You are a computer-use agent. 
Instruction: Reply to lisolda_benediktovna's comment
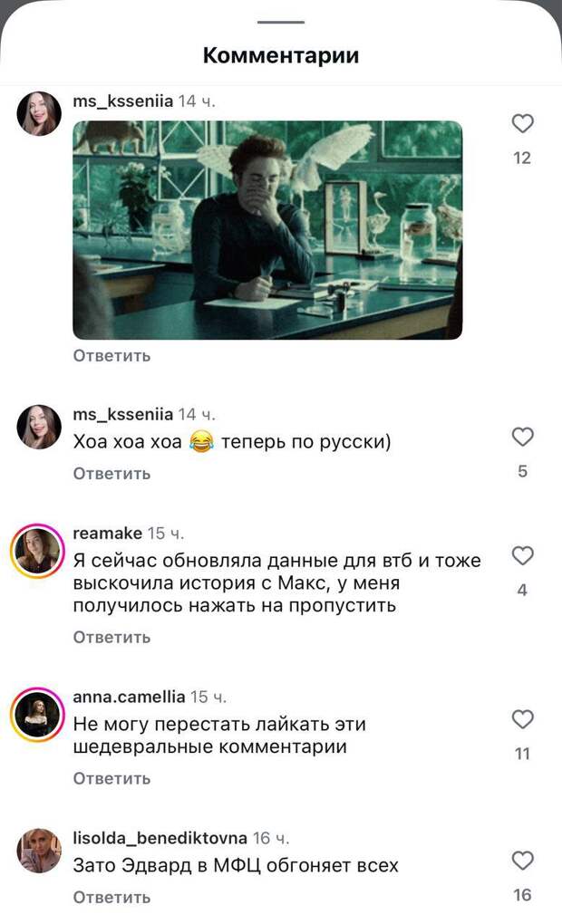pos(112,898)
